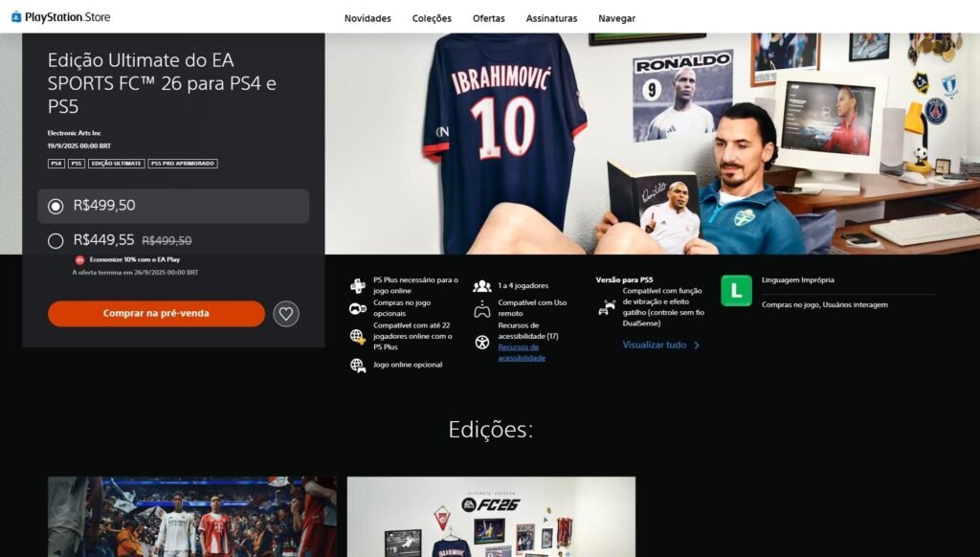Click the accessibility features icon
The image size is (980, 557).
pos(482,342)
